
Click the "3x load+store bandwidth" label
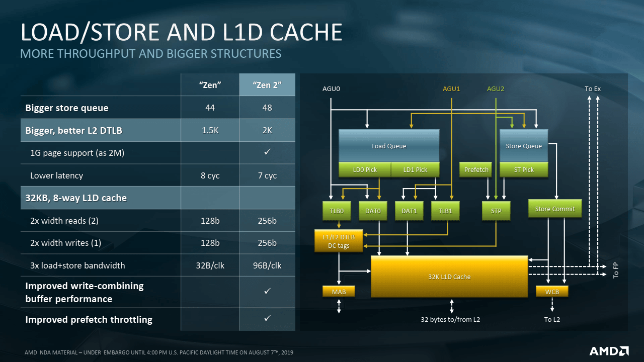[x=77, y=265]
